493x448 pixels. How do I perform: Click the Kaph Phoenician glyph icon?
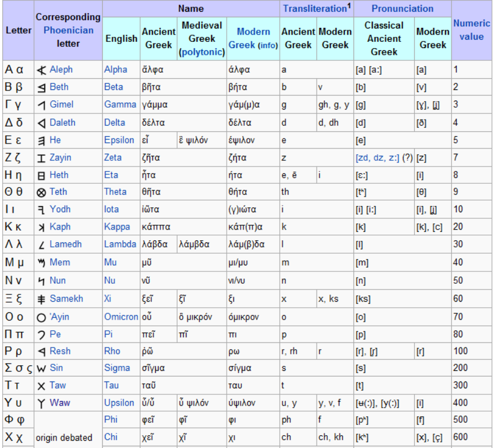click(x=41, y=227)
